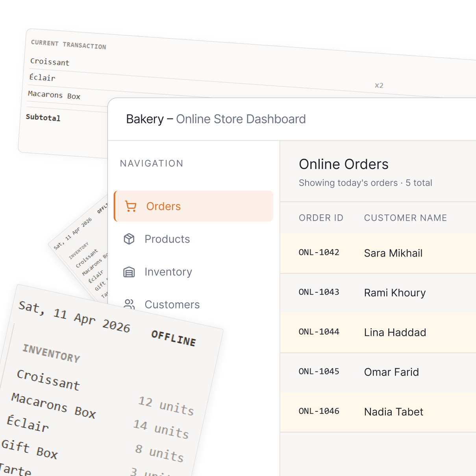
Task: Switch to the Inventory page
Action: point(168,272)
